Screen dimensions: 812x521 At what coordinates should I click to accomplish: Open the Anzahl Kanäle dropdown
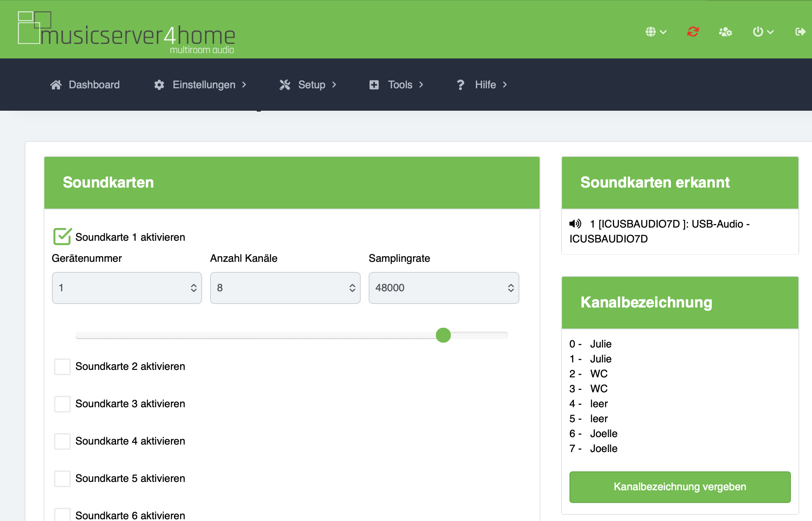point(285,288)
